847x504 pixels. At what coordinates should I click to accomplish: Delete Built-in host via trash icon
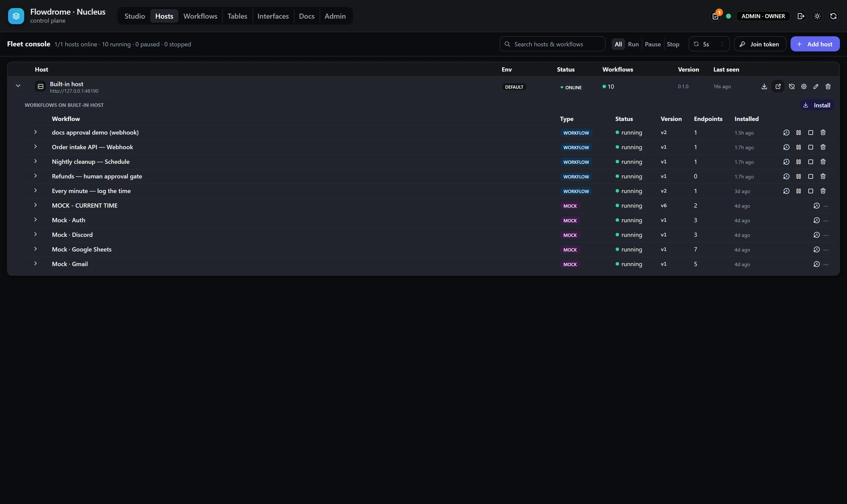[828, 87]
